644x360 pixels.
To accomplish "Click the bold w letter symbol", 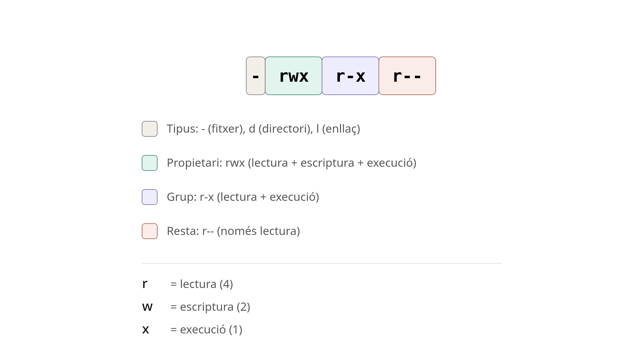I will pos(147,307).
